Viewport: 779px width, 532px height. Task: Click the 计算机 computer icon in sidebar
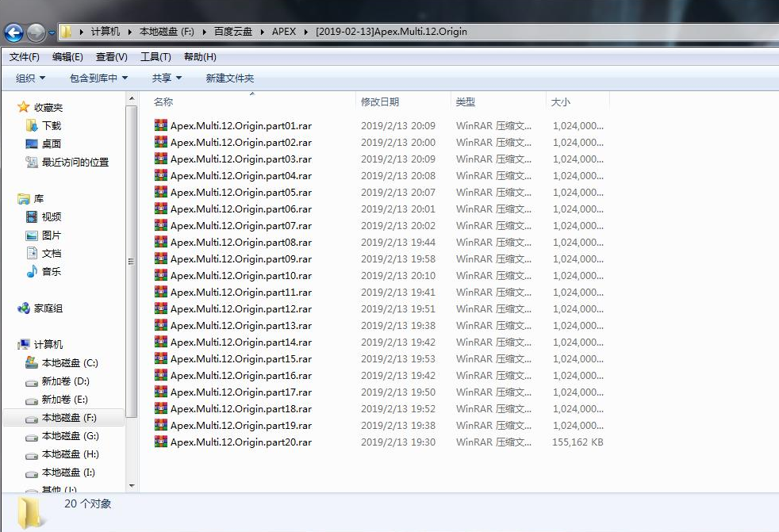[23, 344]
